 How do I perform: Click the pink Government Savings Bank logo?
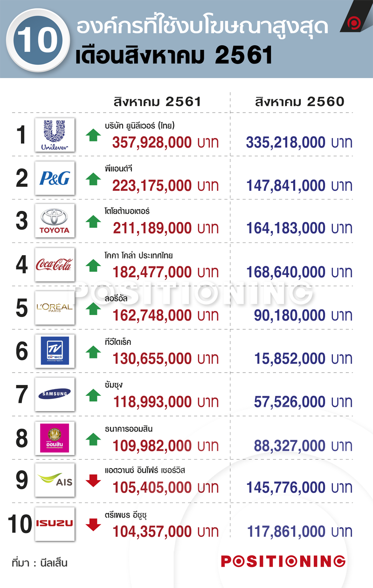pos(55,438)
